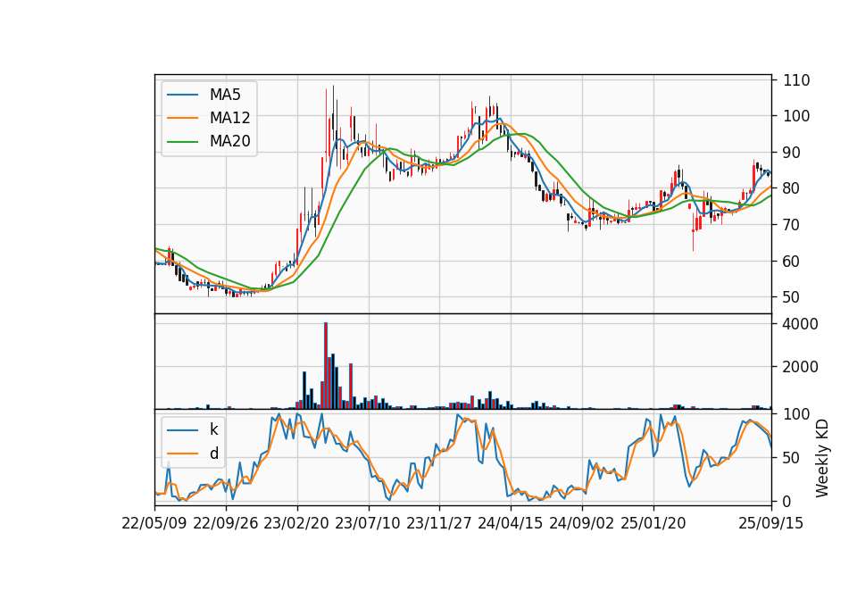This screenshot has width=857, height=616.
Task: Click the tallest volume bar near 4000
Action: (x=326, y=366)
